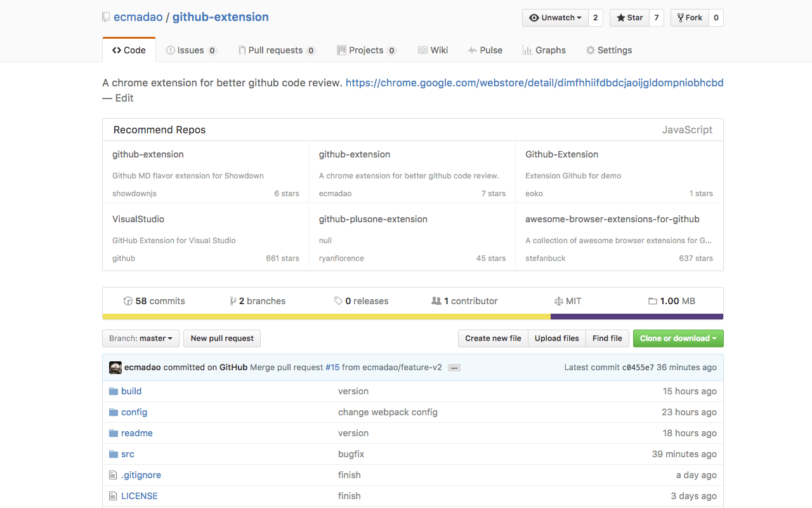This screenshot has height=508, width=812.
Task: Click the purple language bar segment
Action: 637,316
